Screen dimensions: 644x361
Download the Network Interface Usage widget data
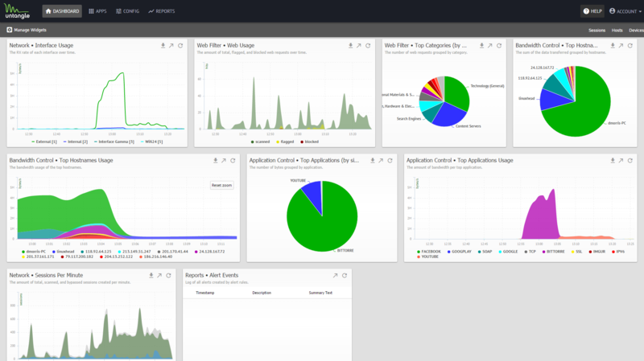click(163, 46)
